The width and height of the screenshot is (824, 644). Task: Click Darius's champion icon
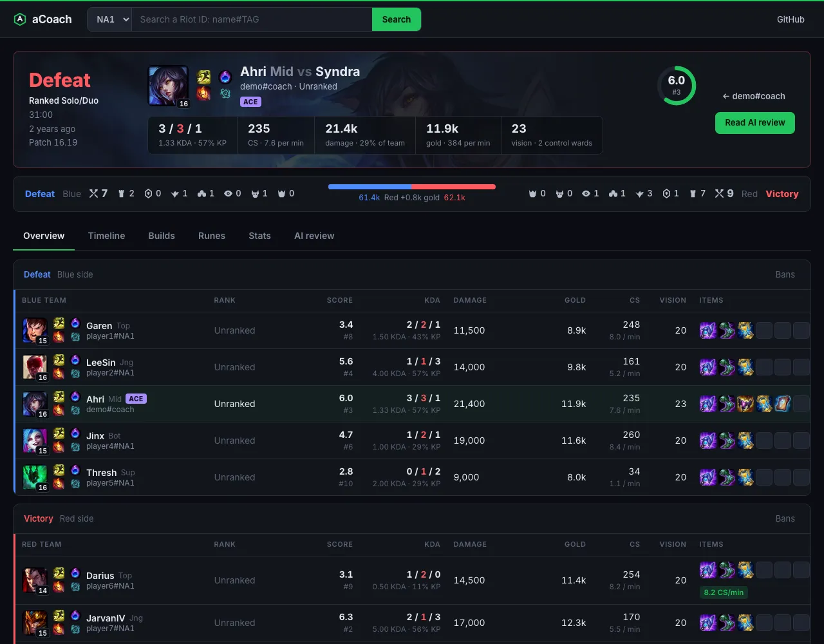(35, 580)
